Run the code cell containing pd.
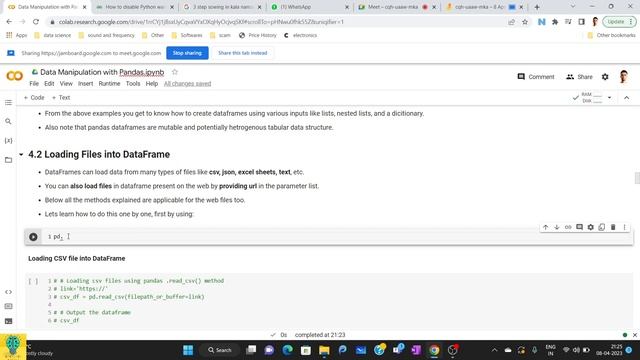 tap(33, 237)
